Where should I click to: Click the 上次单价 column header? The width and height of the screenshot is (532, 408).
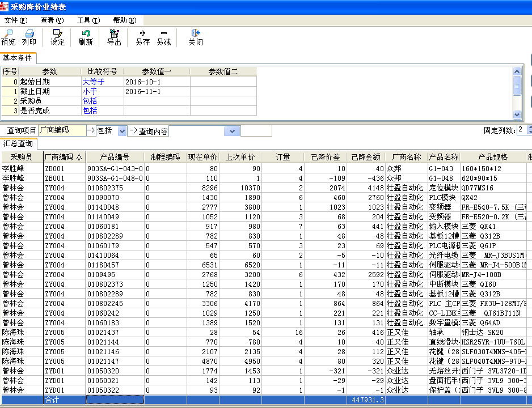pyautogui.click(x=240, y=157)
